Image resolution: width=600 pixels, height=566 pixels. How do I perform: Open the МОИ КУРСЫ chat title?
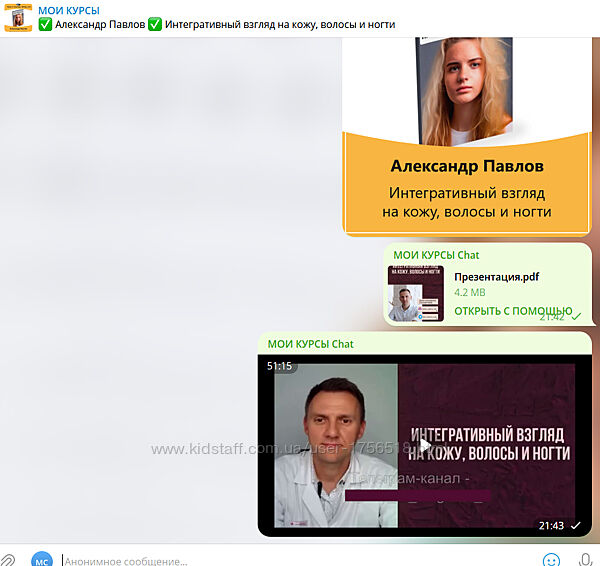click(68, 10)
